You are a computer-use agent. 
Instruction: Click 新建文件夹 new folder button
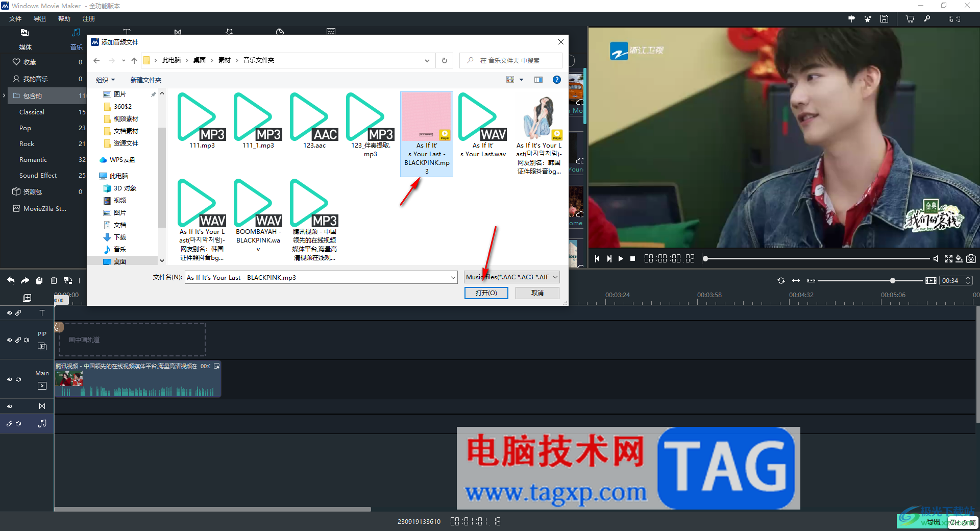(145, 80)
